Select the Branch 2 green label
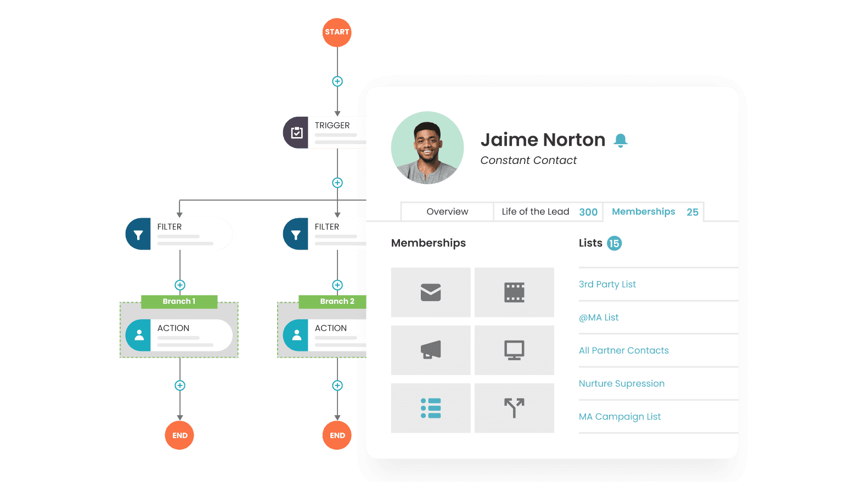 [x=332, y=302]
